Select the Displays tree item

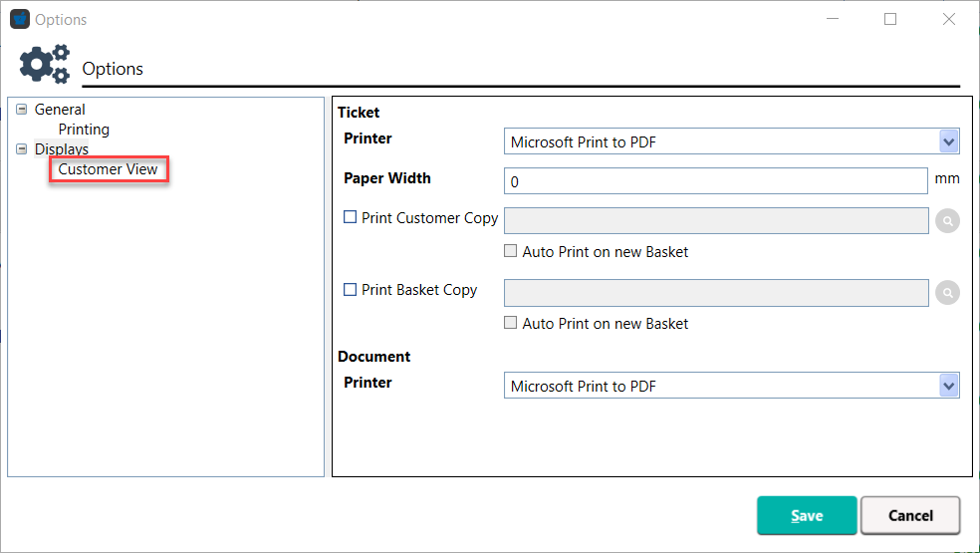click(x=62, y=148)
